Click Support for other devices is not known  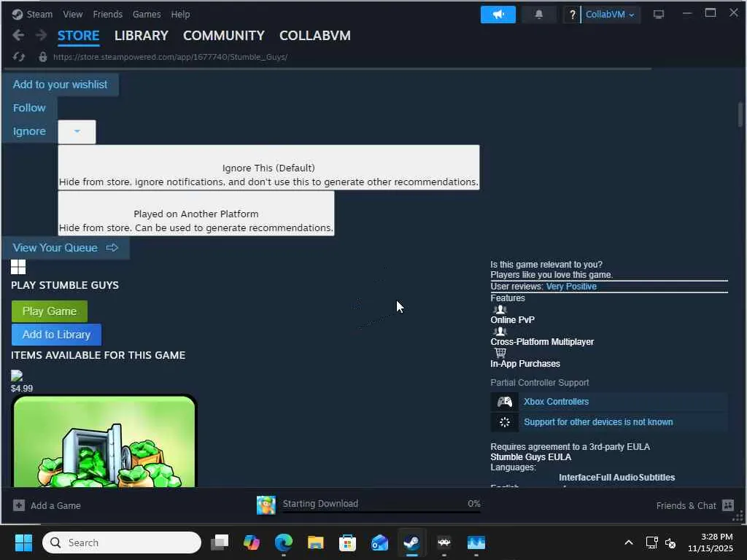pyautogui.click(x=598, y=422)
